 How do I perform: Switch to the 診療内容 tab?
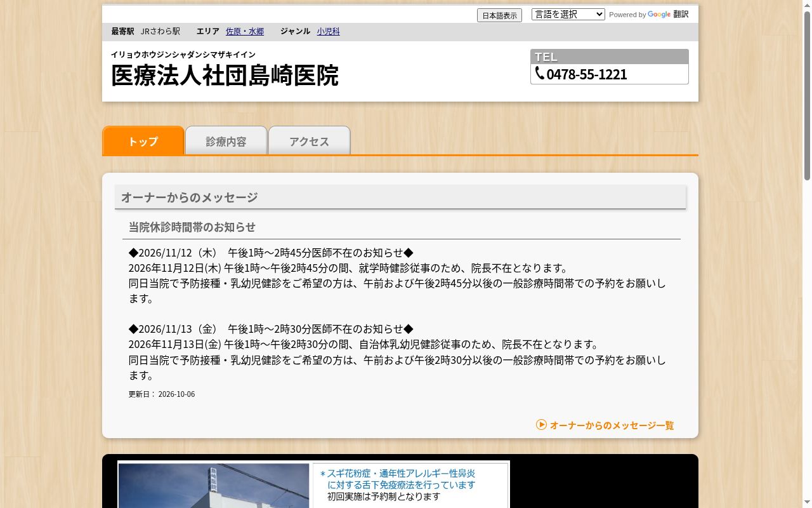[x=226, y=141]
